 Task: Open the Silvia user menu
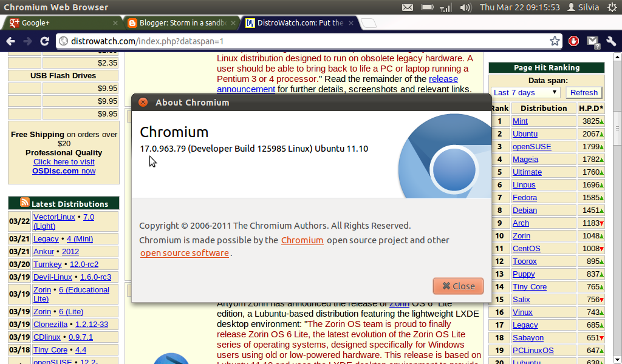pyautogui.click(x=583, y=7)
